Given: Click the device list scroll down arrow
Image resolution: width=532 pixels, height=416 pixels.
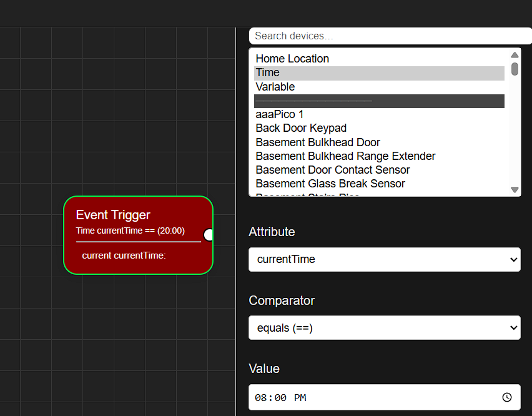Looking at the screenshot, I should [515, 189].
